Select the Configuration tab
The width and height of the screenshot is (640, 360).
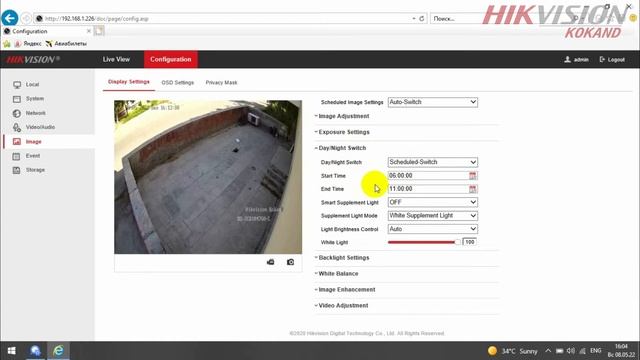[x=171, y=60]
